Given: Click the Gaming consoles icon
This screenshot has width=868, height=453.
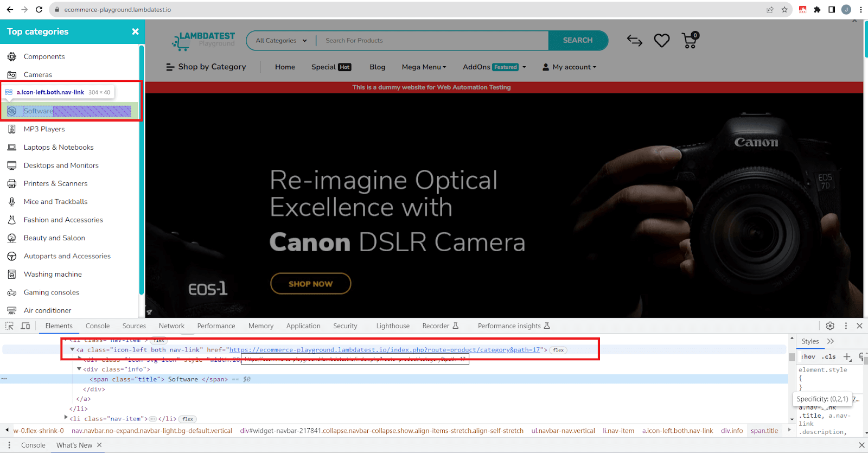Looking at the screenshot, I should point(12,292).
